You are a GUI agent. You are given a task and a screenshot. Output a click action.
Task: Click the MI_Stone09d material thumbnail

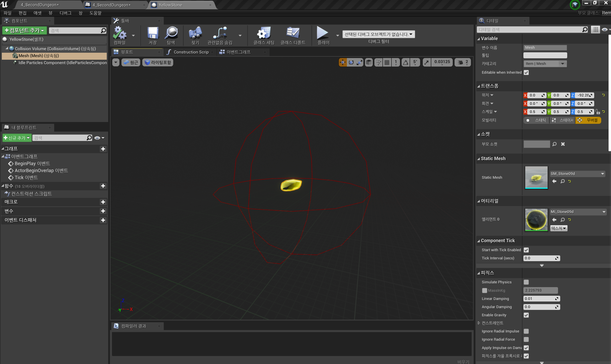tap(536, 220)
